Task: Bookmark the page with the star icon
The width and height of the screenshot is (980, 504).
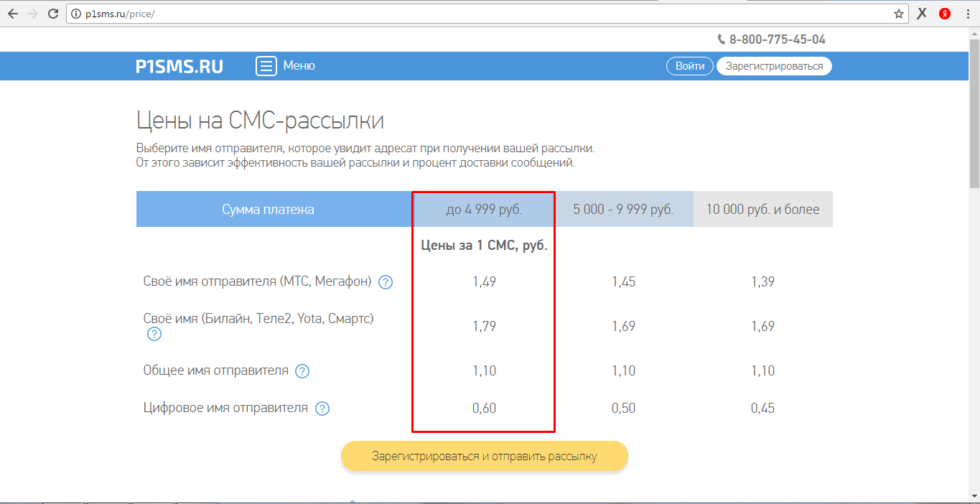Action: 898,14
